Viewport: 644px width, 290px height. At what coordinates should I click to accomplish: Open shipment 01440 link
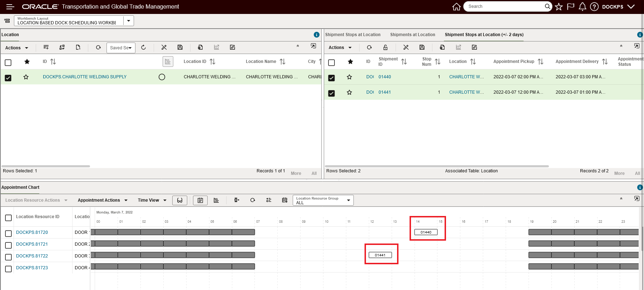pos(385,77)
